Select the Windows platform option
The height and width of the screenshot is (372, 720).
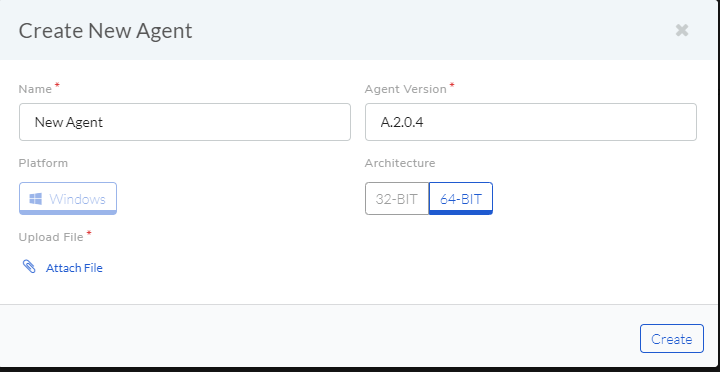[68, 198]
